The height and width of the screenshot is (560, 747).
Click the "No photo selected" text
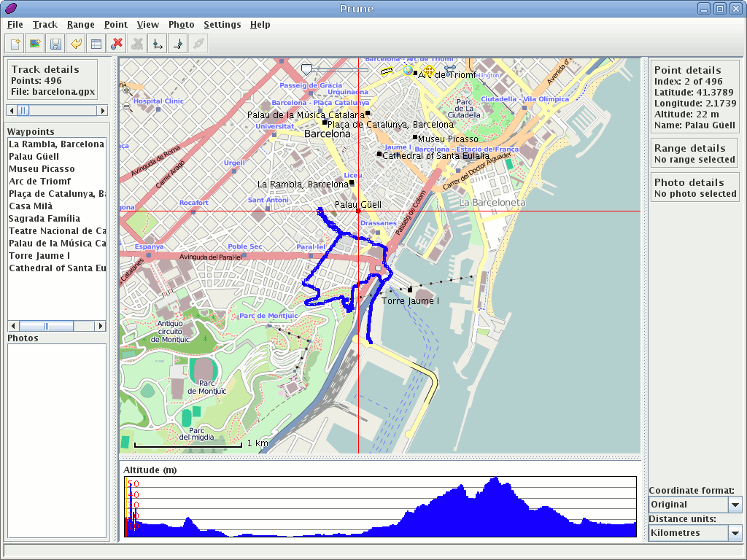click(x=695, y=194)
